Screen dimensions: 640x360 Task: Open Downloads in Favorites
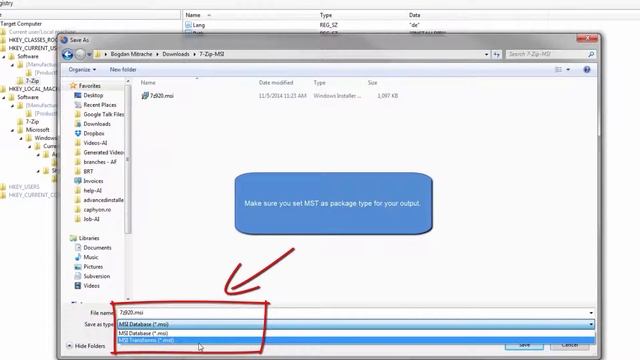97,124
